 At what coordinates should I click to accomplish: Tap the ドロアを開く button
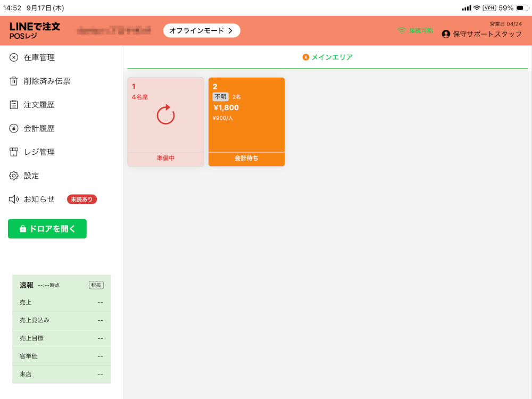point(47,229)
